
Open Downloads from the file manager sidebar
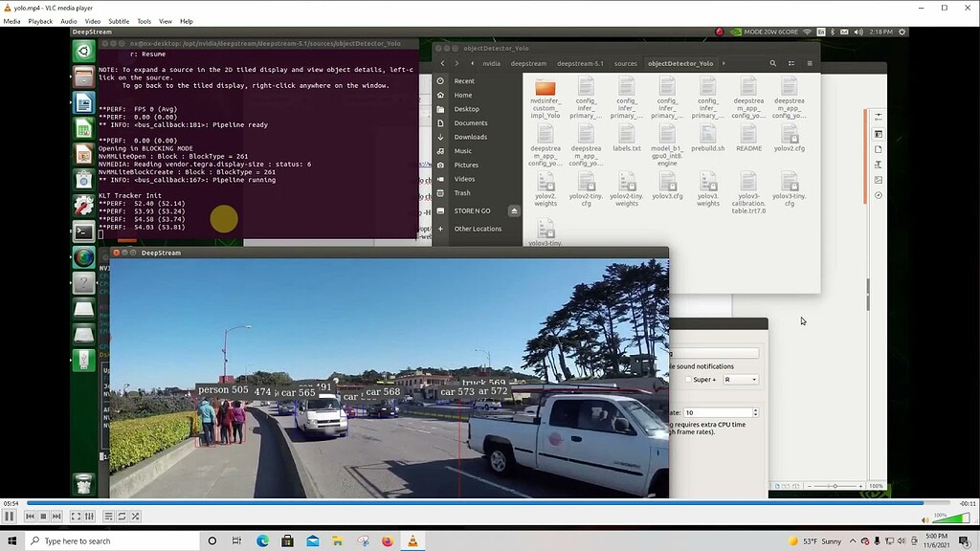469,137
